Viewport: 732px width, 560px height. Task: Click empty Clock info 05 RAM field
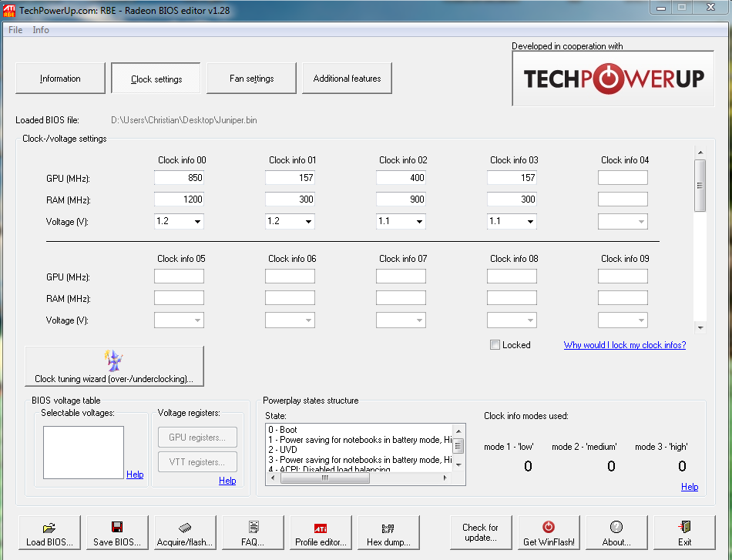(179, 298)
